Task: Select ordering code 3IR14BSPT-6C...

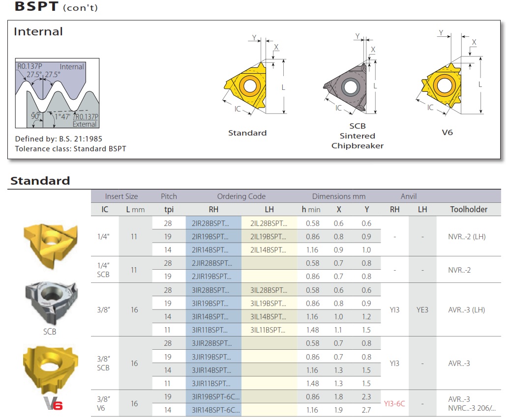Action: tap(215, 411)
